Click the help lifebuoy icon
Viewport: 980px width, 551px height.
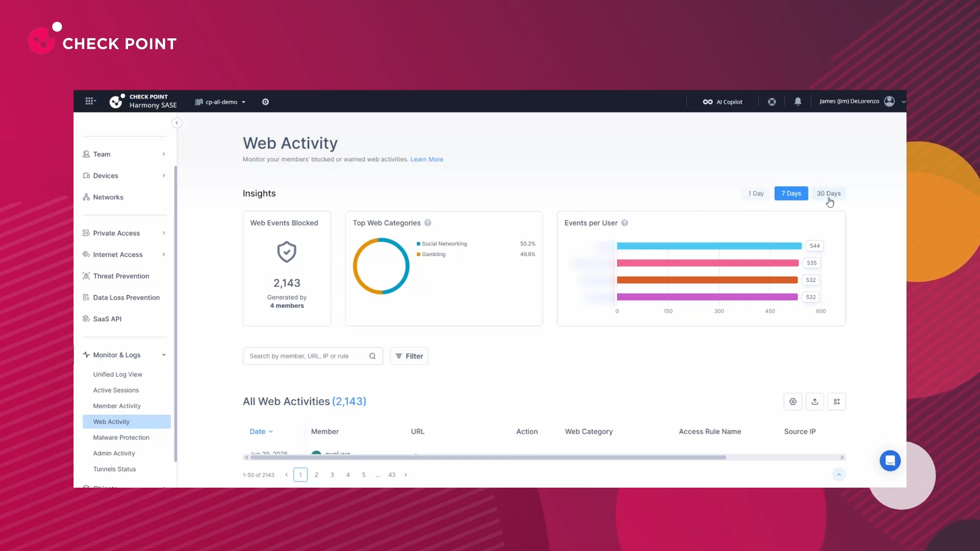pos(772,102)
